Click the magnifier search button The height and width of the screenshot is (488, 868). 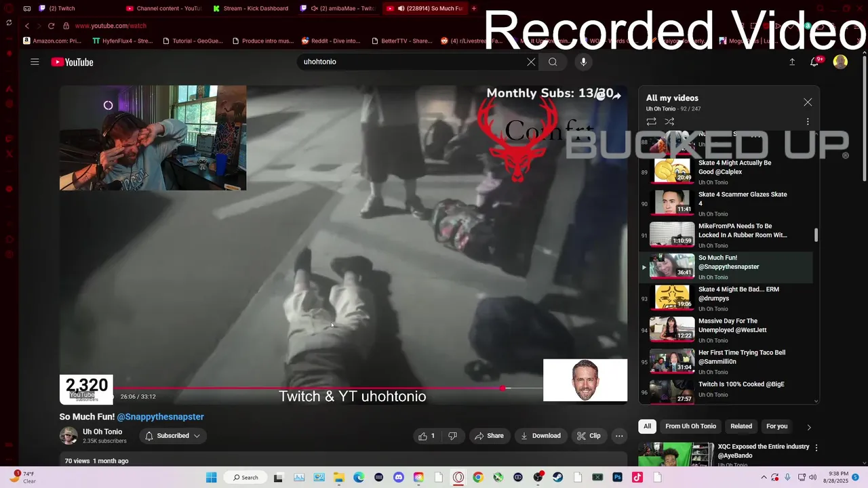(553, 62)
